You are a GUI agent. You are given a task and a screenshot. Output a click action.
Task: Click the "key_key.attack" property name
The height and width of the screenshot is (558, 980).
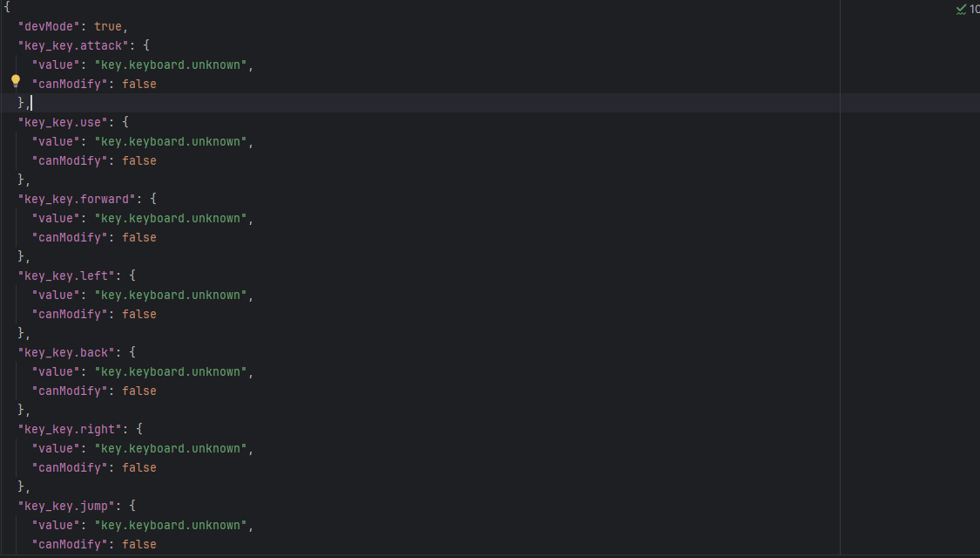pyautogui.click(x=74, y=45)
